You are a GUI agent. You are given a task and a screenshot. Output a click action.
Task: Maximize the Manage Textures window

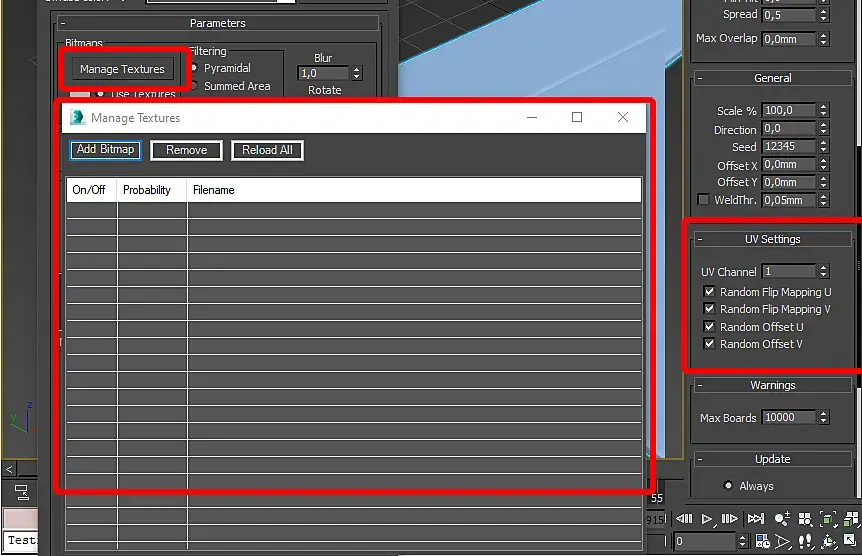577,117
